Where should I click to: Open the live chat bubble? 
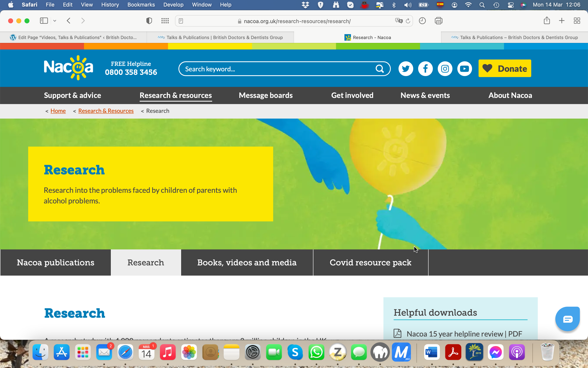coord(568,319)
